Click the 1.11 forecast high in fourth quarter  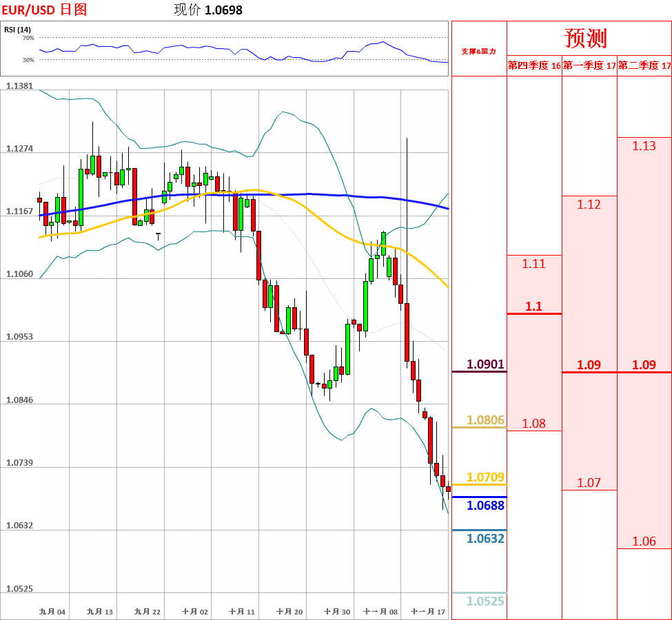pos(533,263)
